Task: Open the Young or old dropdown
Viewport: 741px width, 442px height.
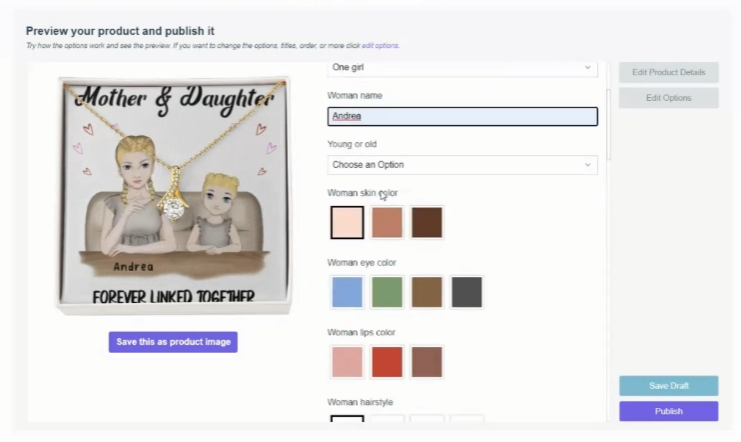Action: (462, 165)
